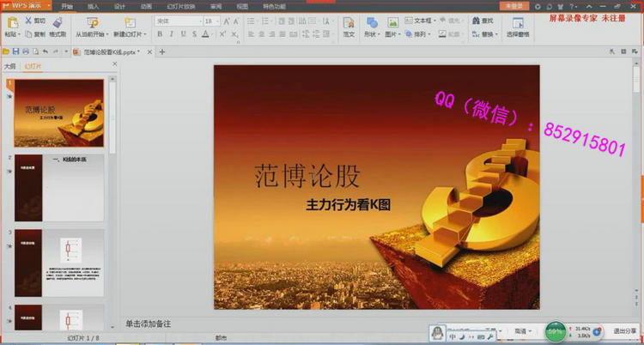Click the 退出分享 exit sharing button

[x=623, y=330]
